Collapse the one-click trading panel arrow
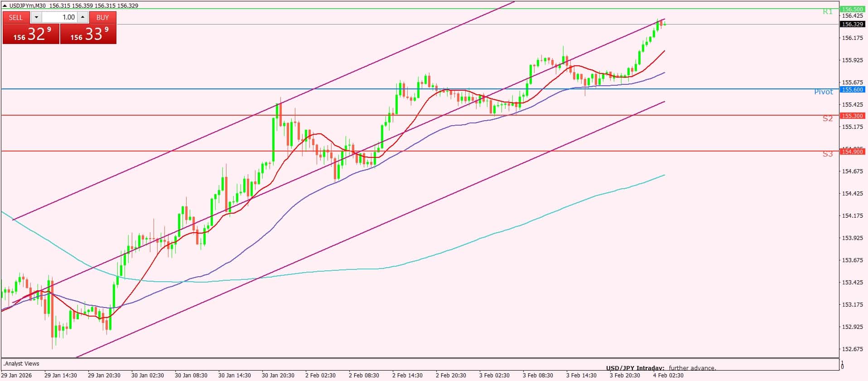 pyautogui.click(x=5, y=6)
